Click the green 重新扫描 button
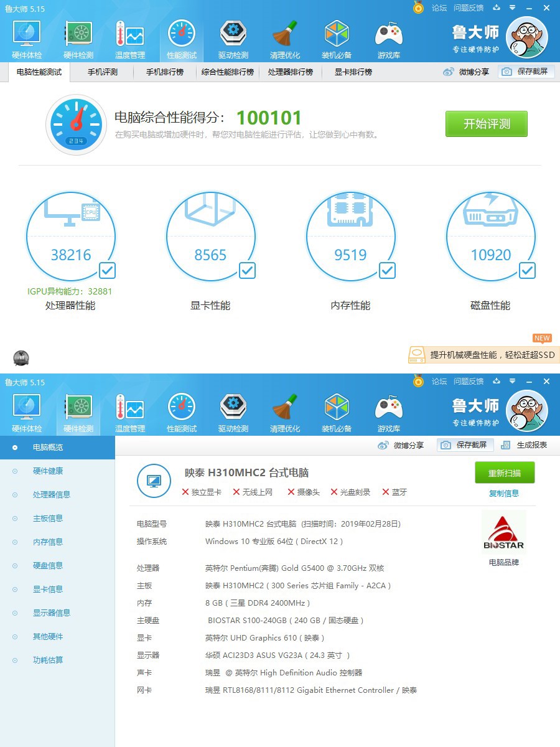 pyautogui.click(x=505, y=472)
